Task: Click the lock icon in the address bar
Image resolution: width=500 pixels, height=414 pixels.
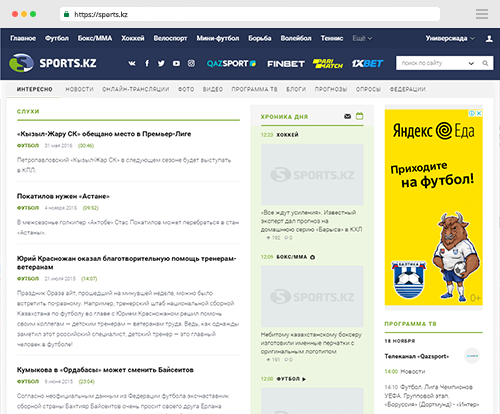Action: [66, 14]
